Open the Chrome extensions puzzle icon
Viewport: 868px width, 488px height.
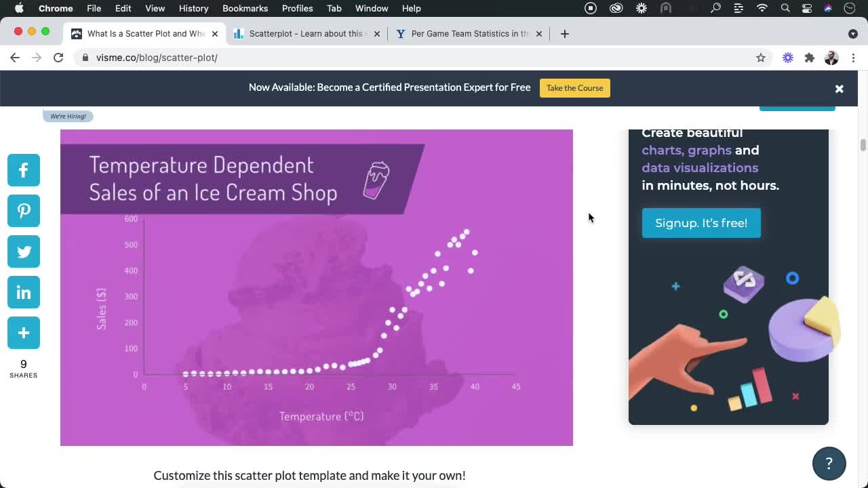click(810, 58)
